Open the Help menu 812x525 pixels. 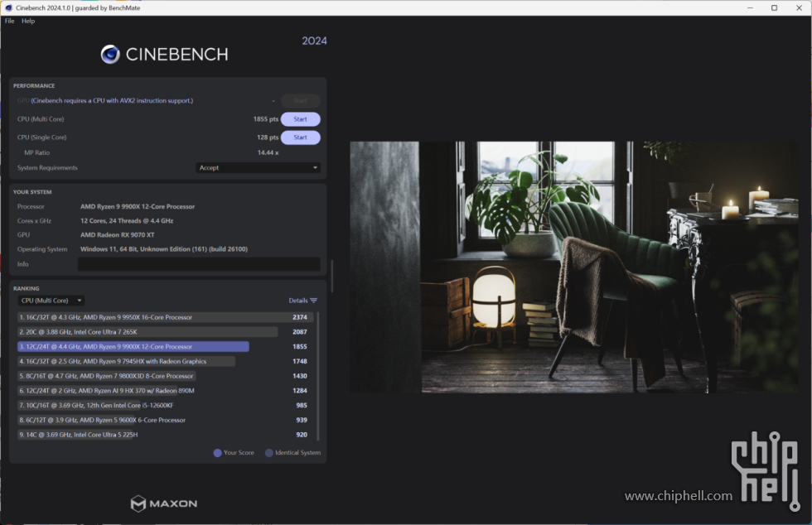click(28, 21)
